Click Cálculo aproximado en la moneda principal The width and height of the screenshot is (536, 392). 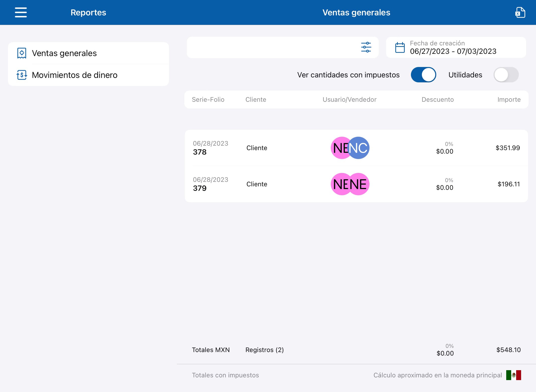coord(438,375)
